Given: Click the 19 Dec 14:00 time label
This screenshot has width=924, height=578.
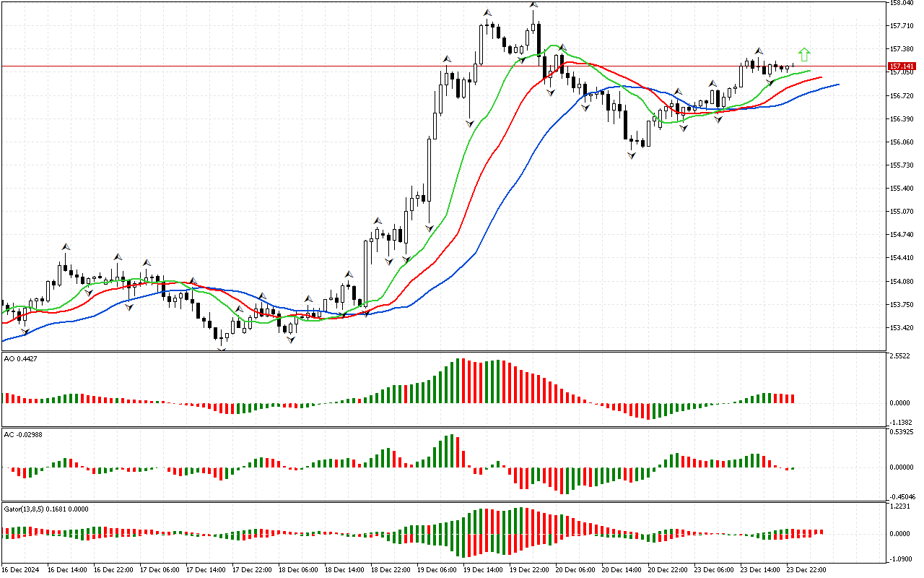Looking at the screenshot, I should pyautogui.click(x=482, y=569).
